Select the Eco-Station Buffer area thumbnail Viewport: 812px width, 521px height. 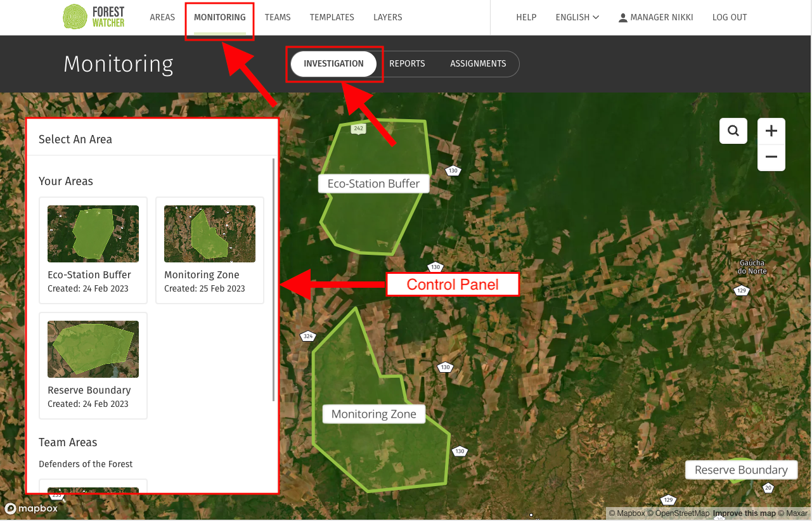click(93, 233)
